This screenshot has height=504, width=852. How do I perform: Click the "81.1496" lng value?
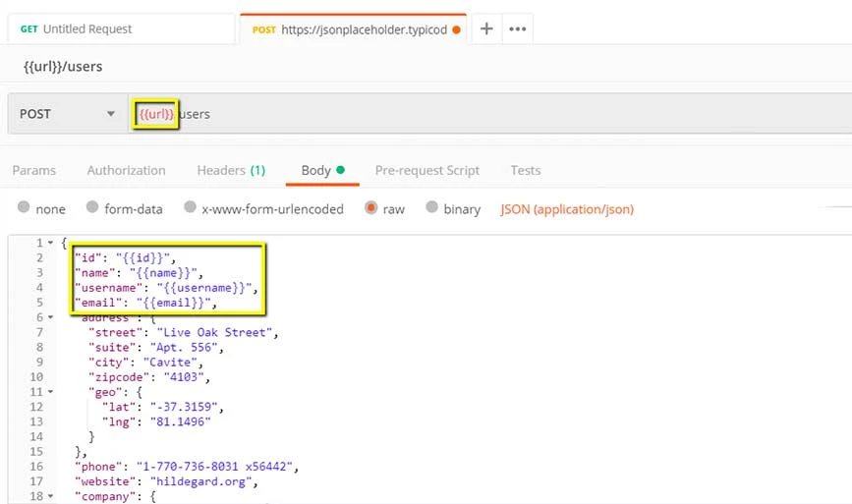(181, 421)
